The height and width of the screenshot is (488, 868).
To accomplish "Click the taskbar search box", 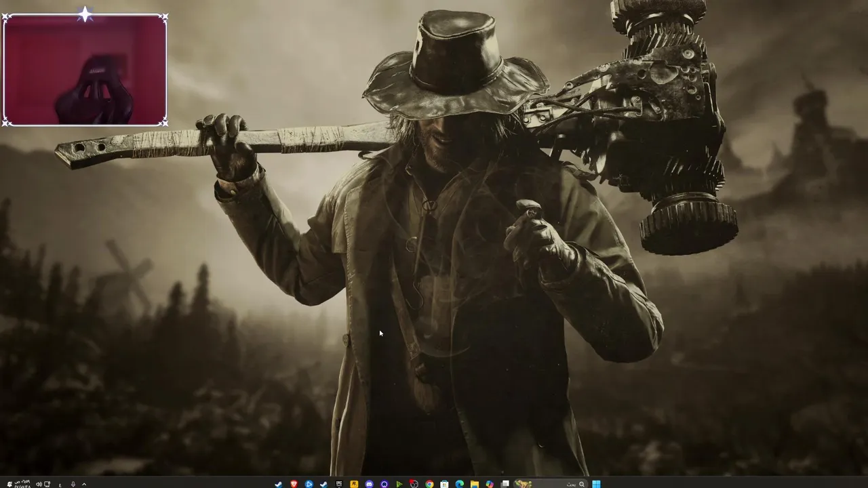I will point(551,484).
